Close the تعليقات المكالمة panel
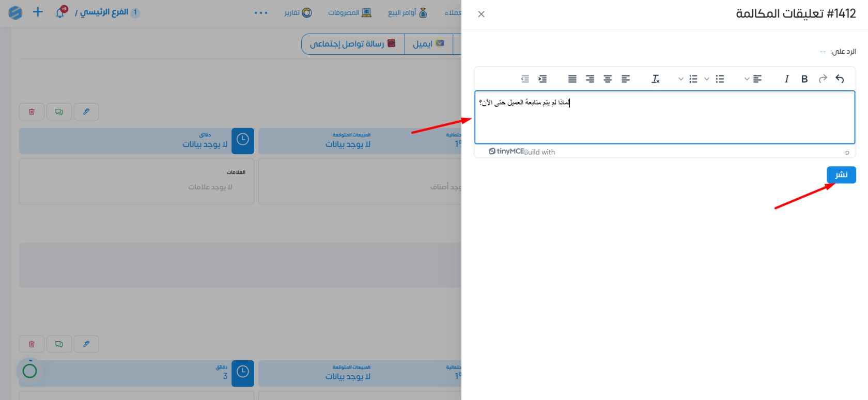Image resolution: width=868 pixels, height=400 pixels. 481,14
